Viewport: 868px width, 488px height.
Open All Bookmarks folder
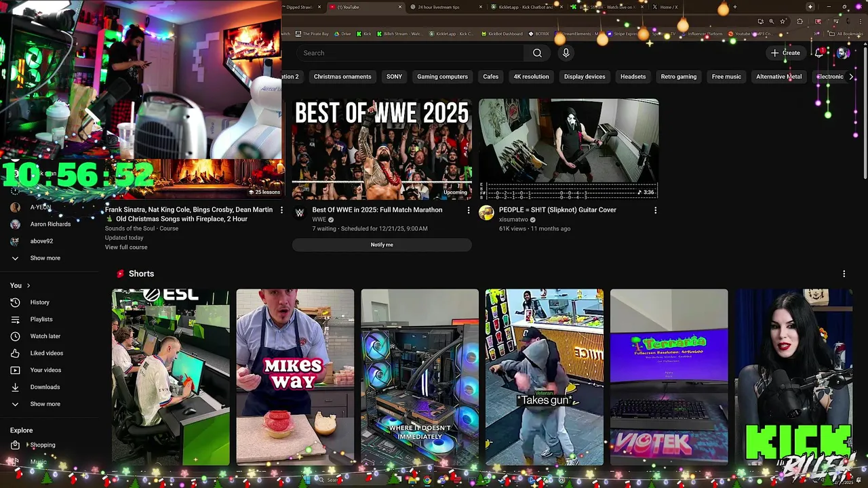click(846, 34)
